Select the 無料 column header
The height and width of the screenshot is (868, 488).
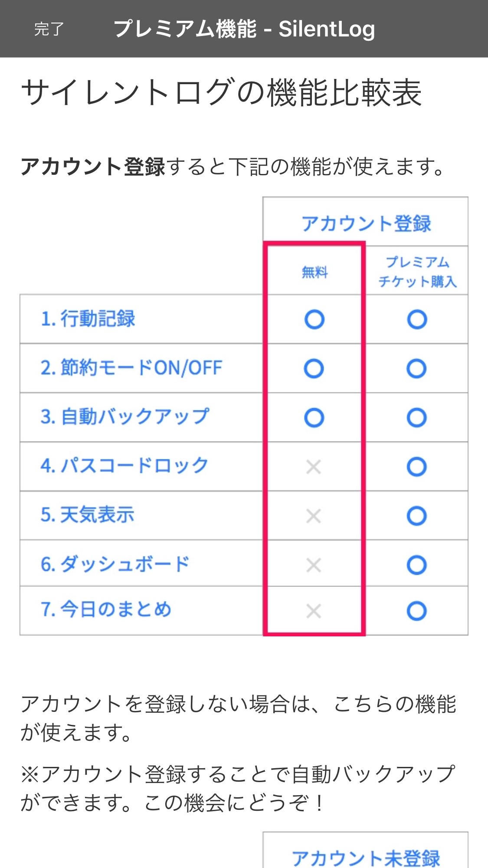point(314,272)
